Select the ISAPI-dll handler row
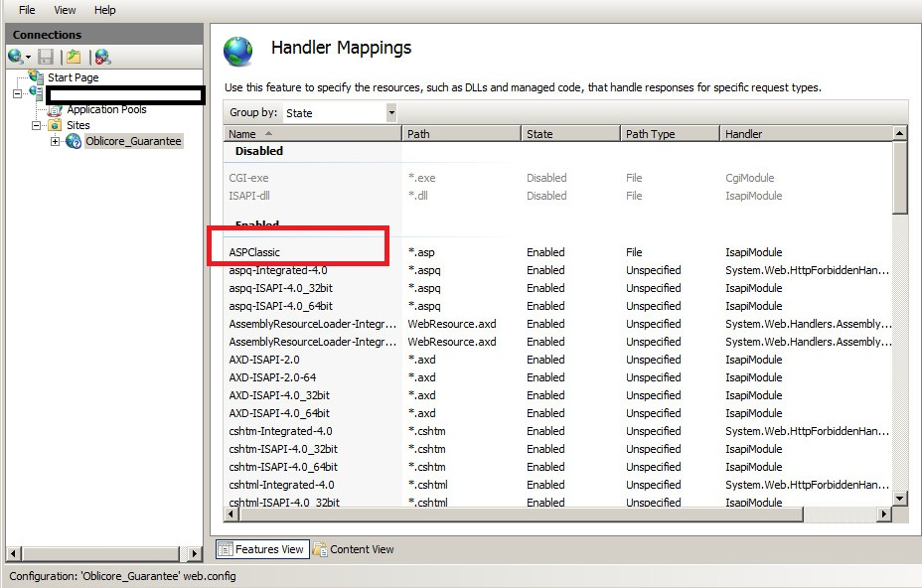 [557, 196]
